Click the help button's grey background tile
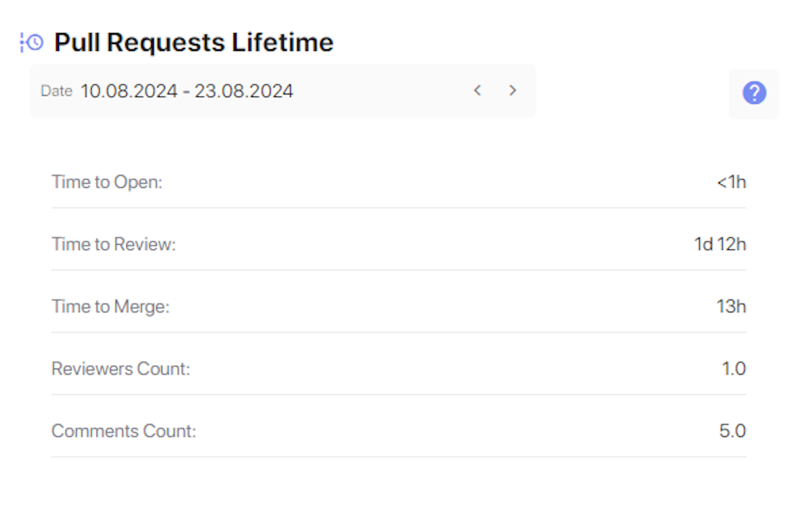 point(754,94)
